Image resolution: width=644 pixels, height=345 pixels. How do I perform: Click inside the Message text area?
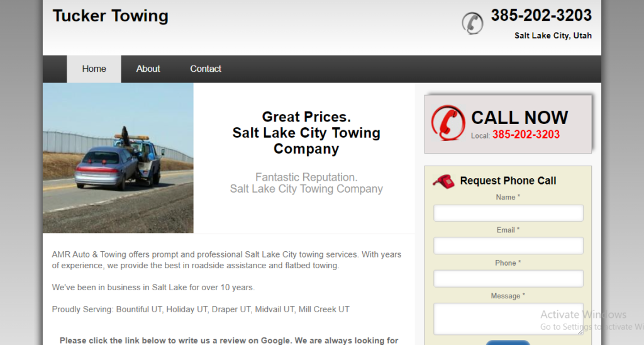click(x=508, y=319)
